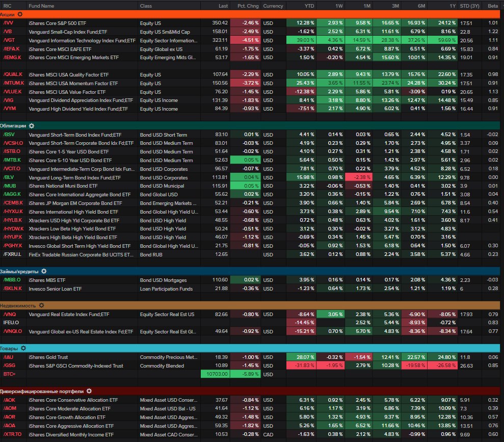Click iShares Core MSCI Emerging Markets ETF
504x442 pixels.
point(73,58)
